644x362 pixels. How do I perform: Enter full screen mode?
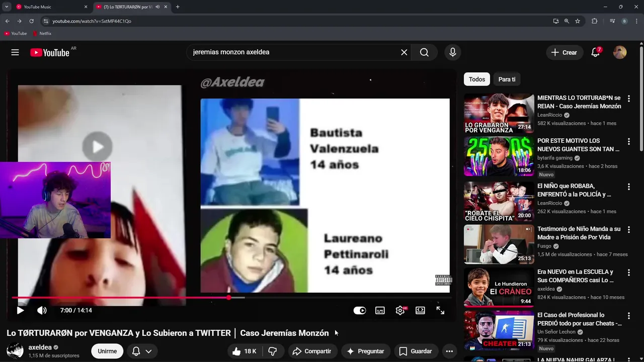[x=440, y=310]
